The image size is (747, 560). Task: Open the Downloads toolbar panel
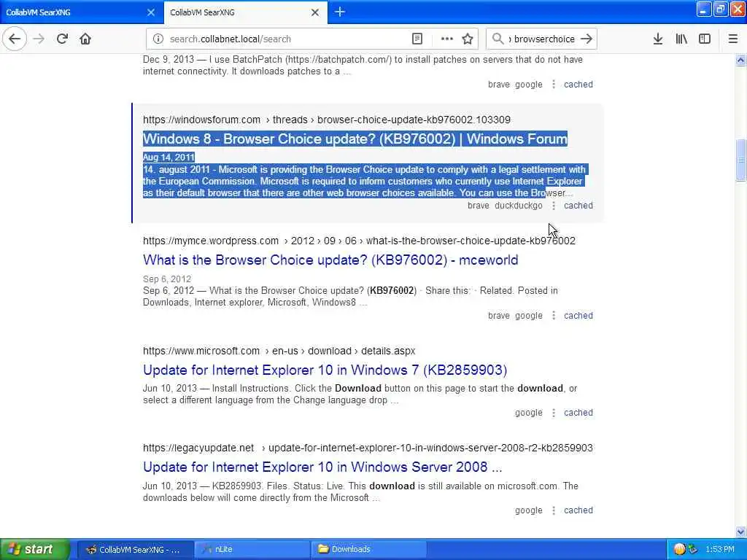tap(658, 39)
